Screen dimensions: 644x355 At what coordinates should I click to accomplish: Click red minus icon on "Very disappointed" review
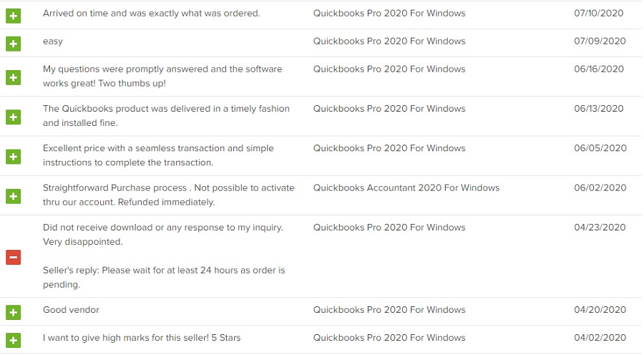click(x=13, y=257)
